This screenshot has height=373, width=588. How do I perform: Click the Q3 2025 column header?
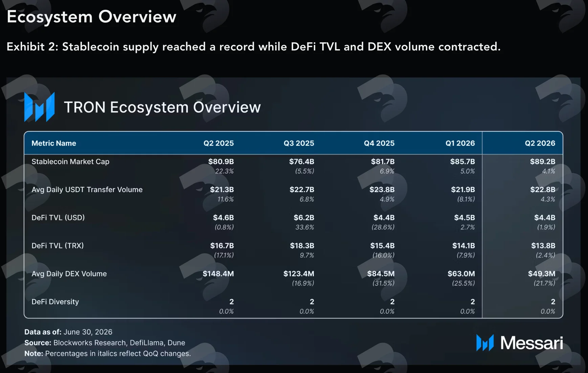(x=299, y=143)
